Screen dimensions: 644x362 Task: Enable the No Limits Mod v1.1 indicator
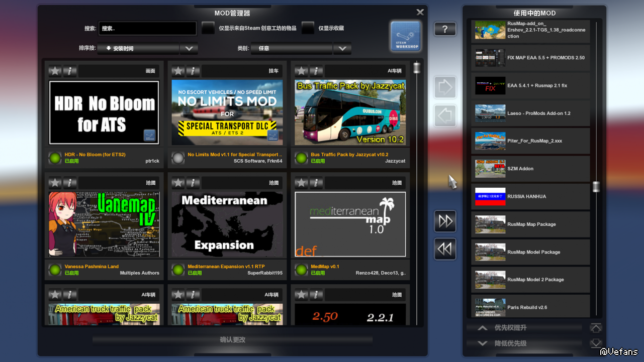point(178,158)
